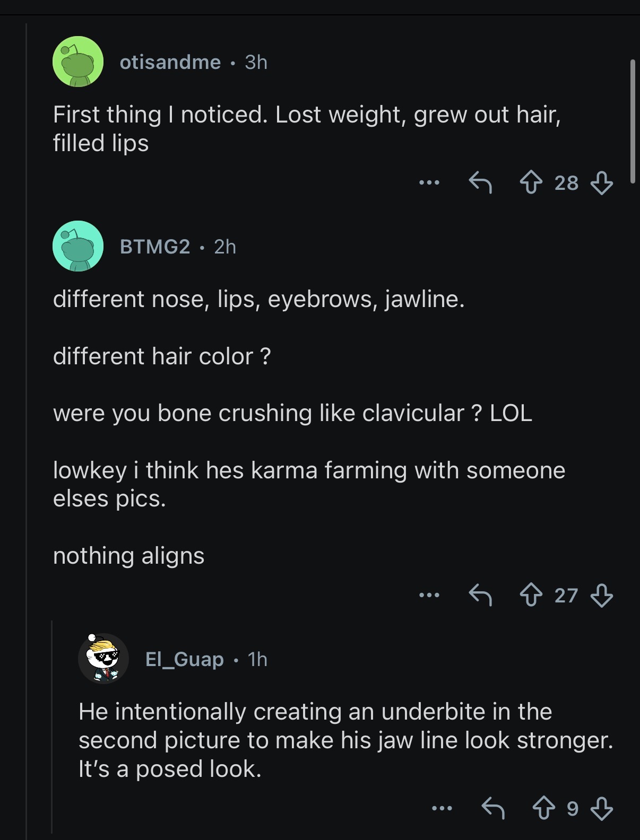
Task: Tap otisandme's green avatar
Action: tap(78, 62)
